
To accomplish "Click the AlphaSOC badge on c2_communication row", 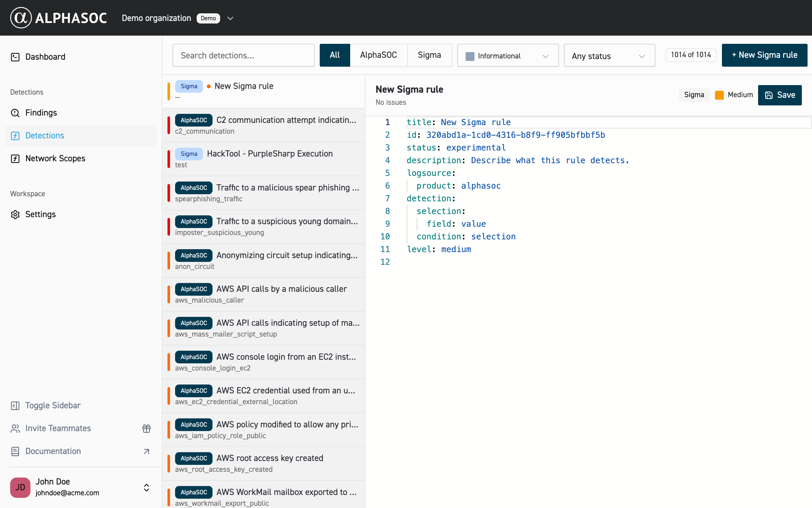I will coord(193,120).
